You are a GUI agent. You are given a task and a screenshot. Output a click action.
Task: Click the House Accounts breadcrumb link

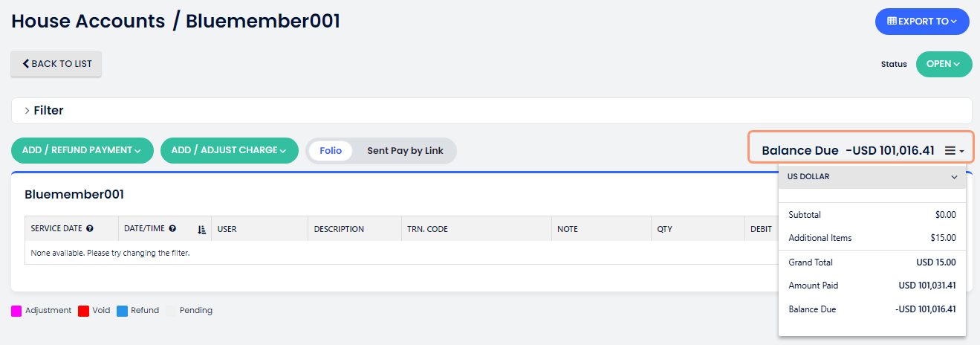click(88, 21)
